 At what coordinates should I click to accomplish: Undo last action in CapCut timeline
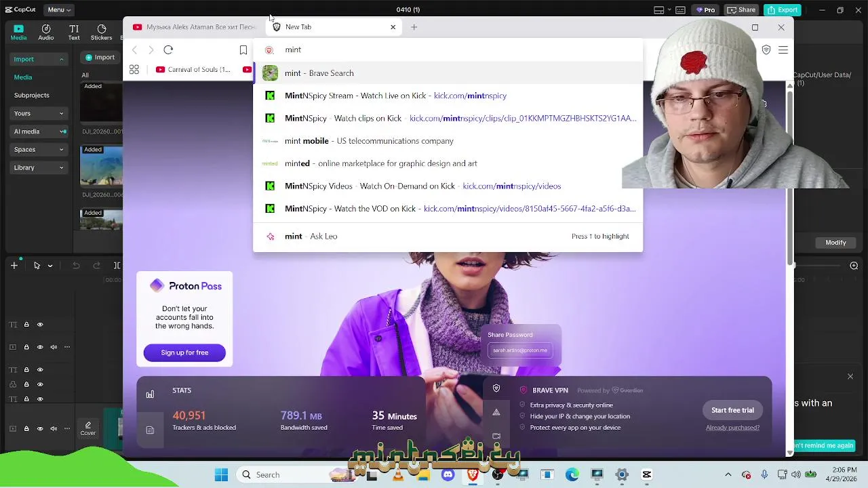click(76, 265)
